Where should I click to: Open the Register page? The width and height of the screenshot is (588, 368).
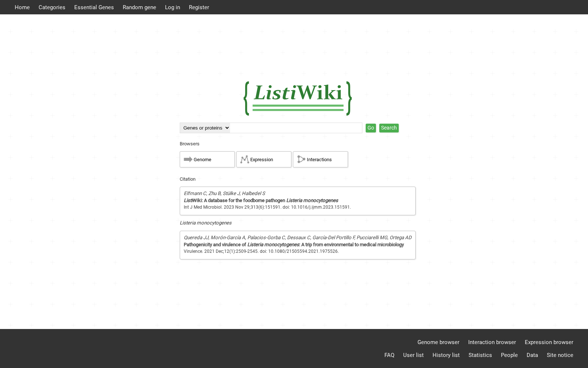pyautogui.click(x=199, y=7)
